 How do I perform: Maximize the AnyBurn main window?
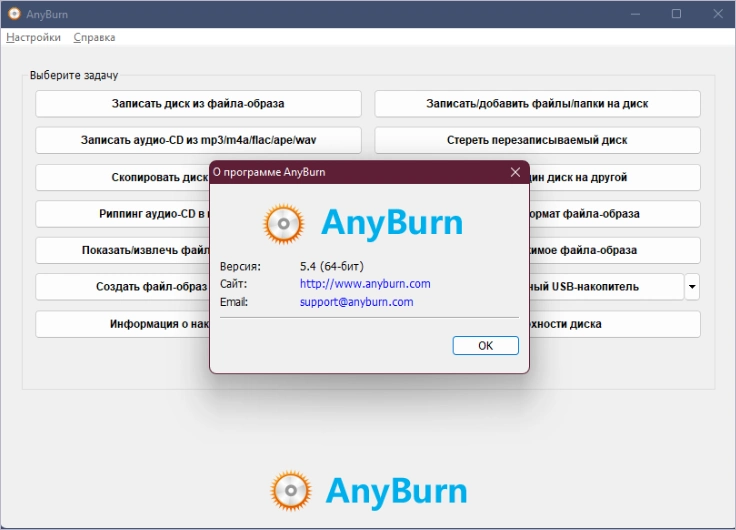click(676, 14)
